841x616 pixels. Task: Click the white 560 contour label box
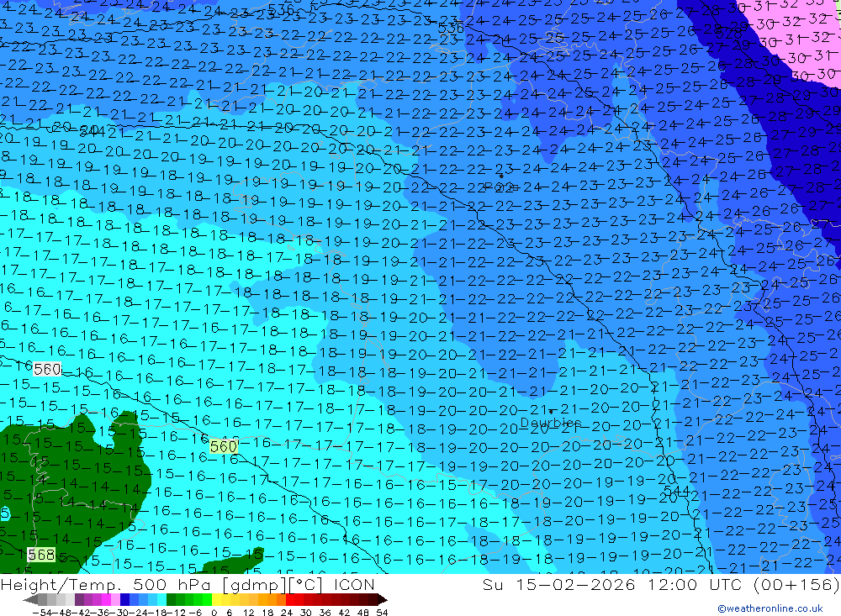47,370
